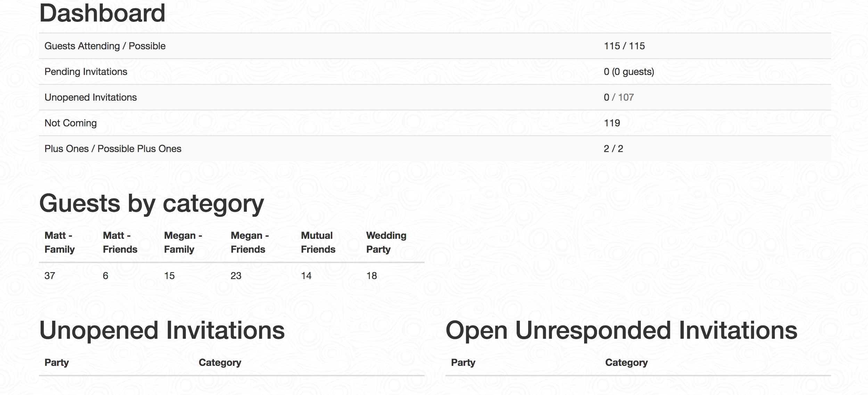Click the Pending Invitations row label
868x395 pixels.
(x=86, y=72)
